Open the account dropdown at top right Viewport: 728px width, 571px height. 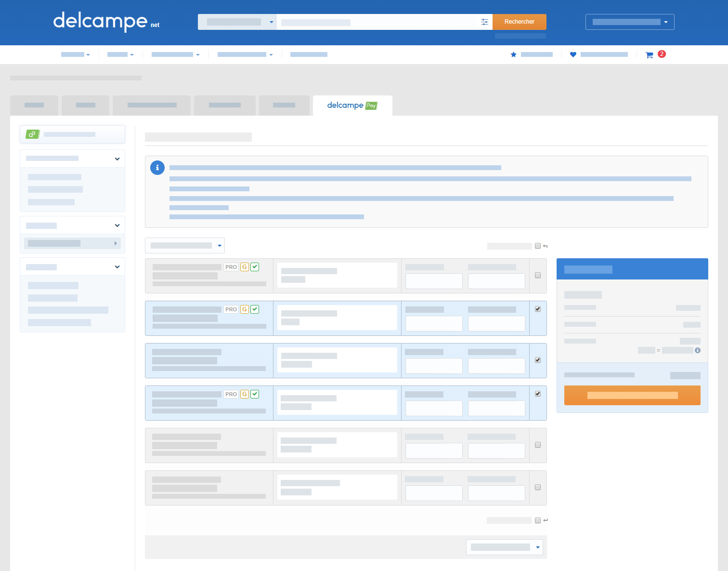tap(630, 22)
